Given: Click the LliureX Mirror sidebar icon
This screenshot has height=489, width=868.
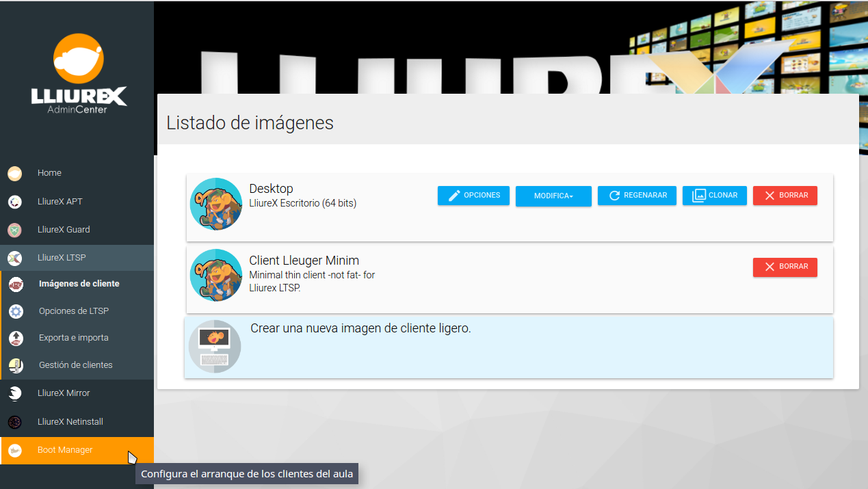Looking at the screenshot, I should click(x=14, y=393).
